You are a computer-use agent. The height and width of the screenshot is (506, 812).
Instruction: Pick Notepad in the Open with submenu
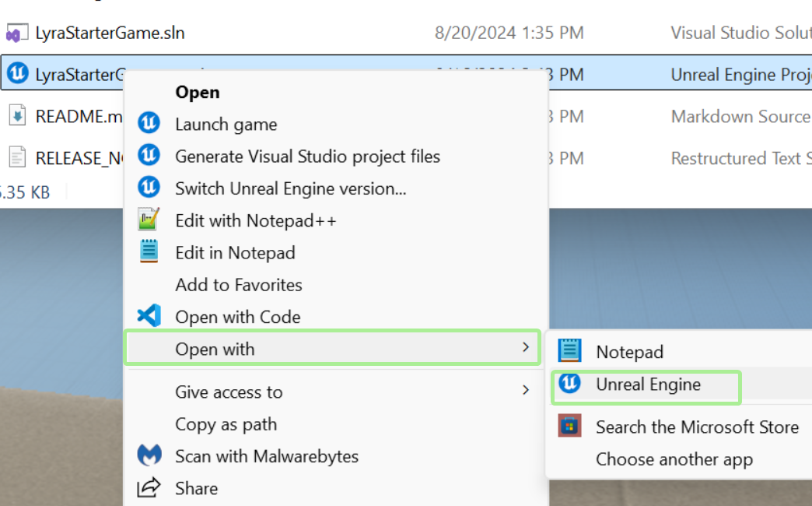click(x=629, y=353)
